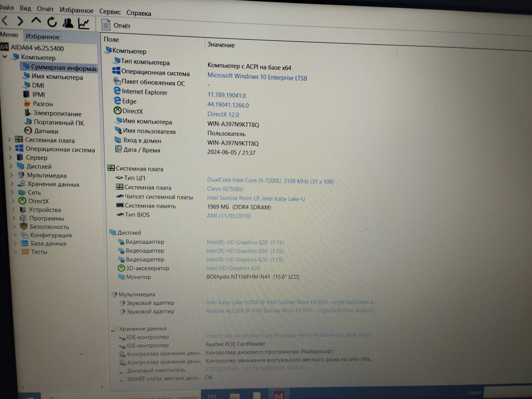Open the Избранное menu in menu bar
This screenshot has height=399, width=532.
[x=76, y=11]
